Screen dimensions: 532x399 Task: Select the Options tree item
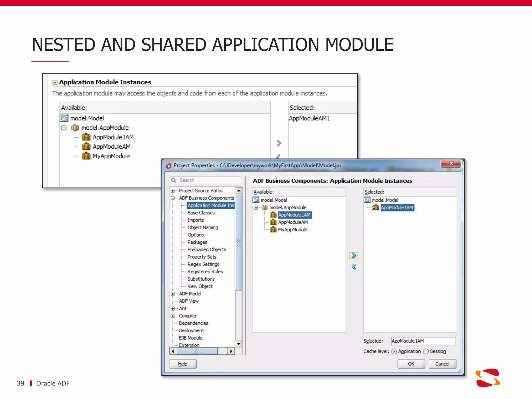point(196,235)
